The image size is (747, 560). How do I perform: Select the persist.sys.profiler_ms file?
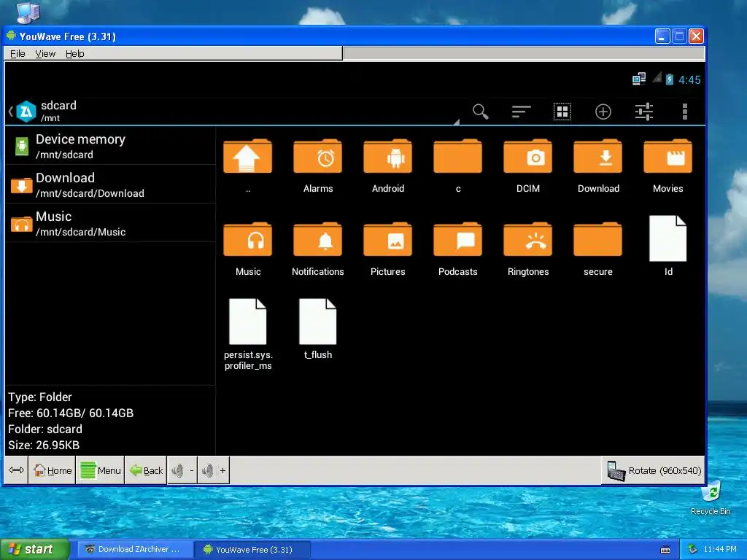pyautogui.click(x=248, y=334)
